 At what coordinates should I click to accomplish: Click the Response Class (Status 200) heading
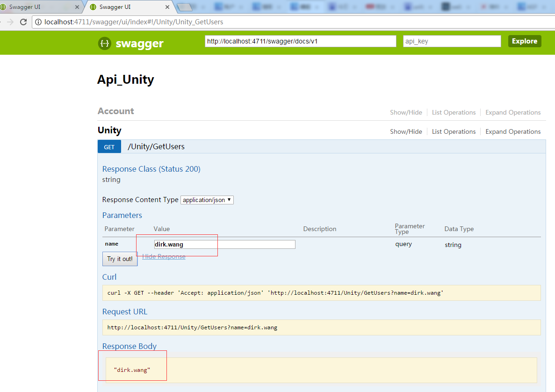tap(151, 169)
